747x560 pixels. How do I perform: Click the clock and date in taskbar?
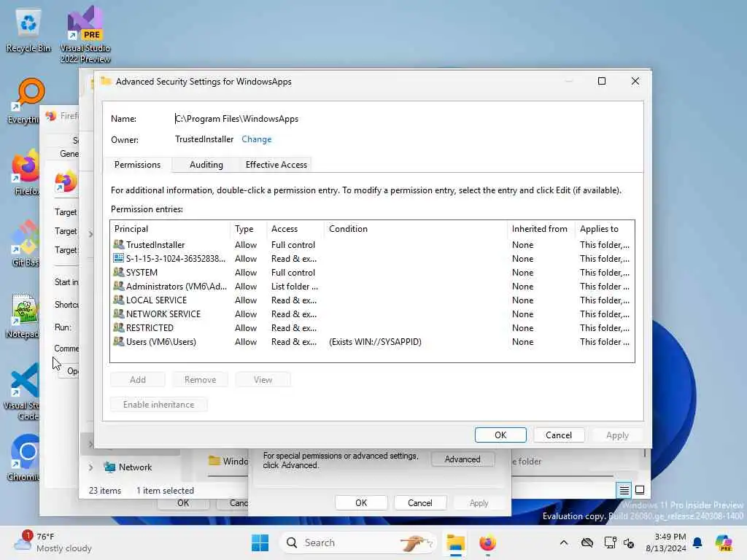click(665, 542)
